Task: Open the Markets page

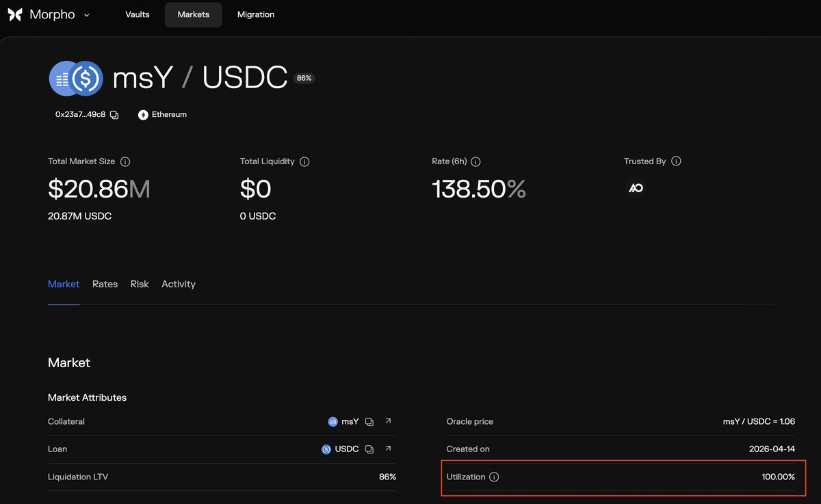Action: tap(194, 14)
